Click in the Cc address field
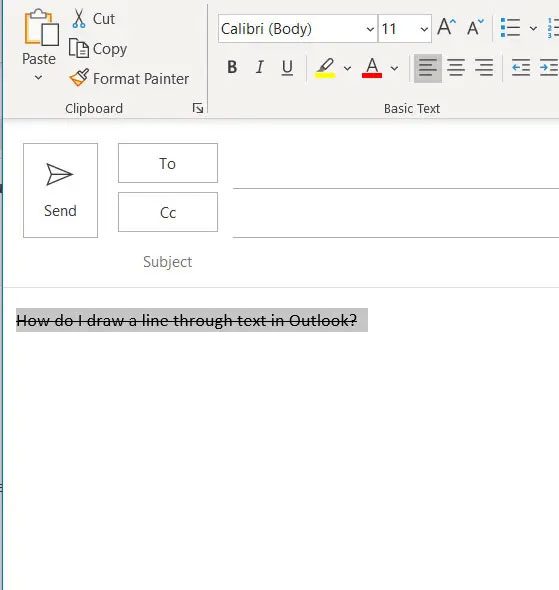The image size is (559, 590). click(396, 214)
